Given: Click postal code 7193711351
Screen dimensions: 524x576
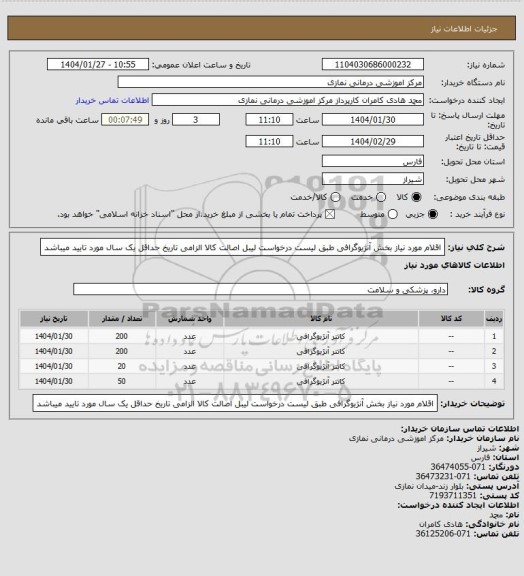Looking at the screenshot, I should (x=453, y=496).
